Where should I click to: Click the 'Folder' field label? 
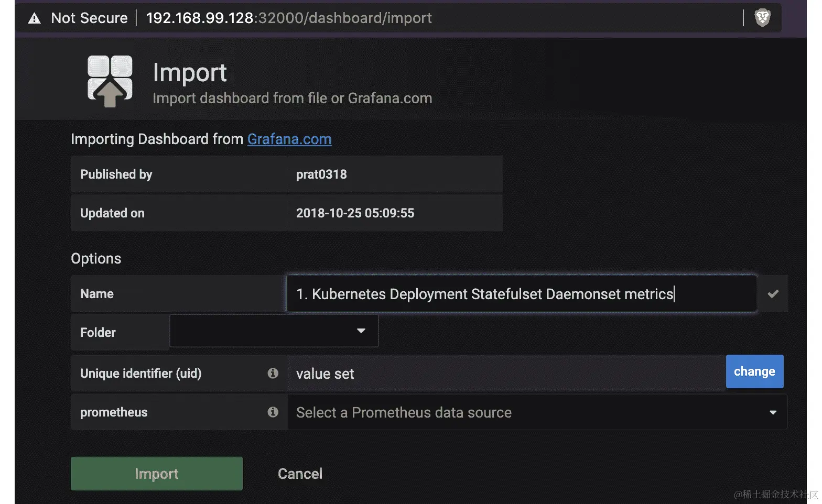[x=98, y=333]
